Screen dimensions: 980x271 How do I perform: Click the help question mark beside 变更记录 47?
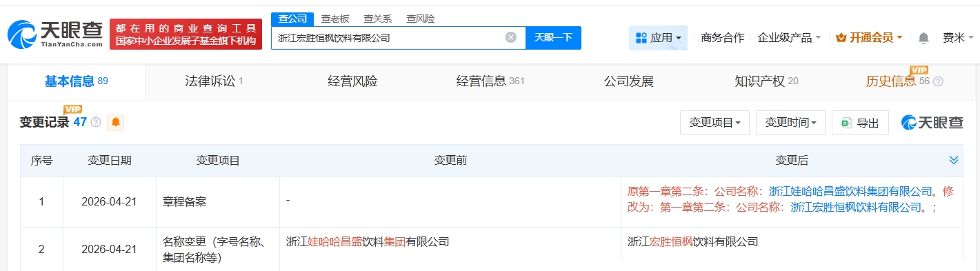pos(96,122)
